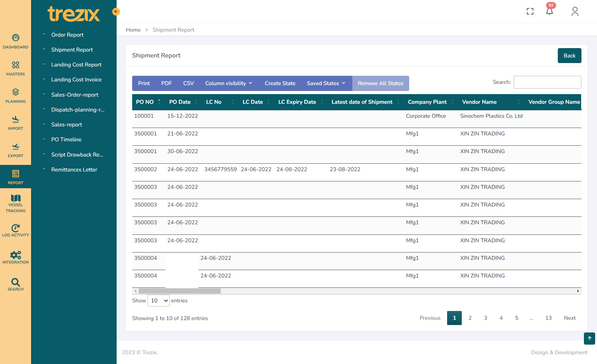
Task: Open the Dashboard sidebar icon
Action: tap(16, 38)
